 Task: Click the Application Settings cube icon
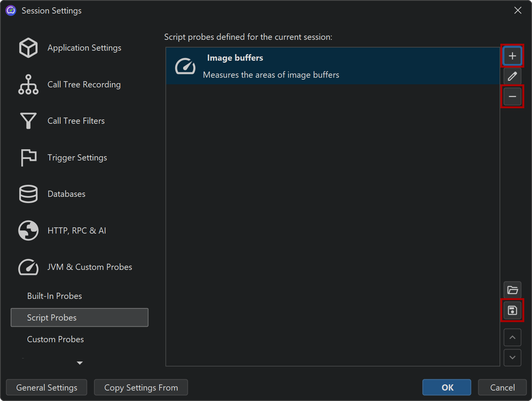(x=28, y=48)
